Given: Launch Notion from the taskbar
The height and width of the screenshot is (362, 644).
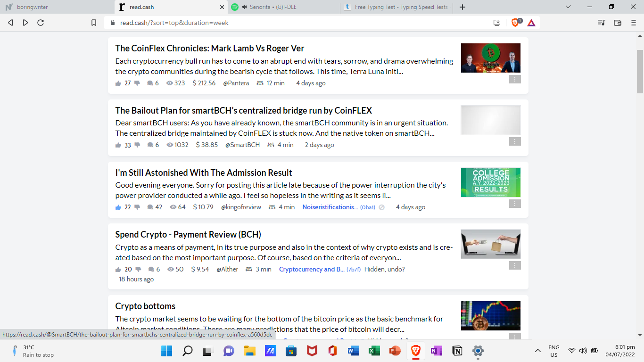Looking at the screenshot, I should (x=457, y=351).
